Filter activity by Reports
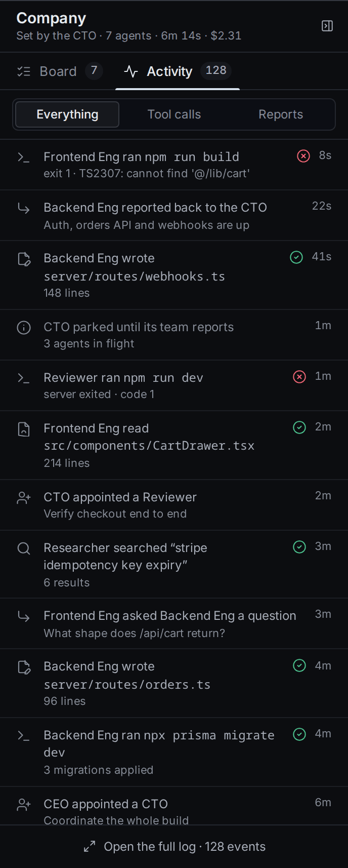The height and width of the screenshot is (868, 348). (281, 114)
